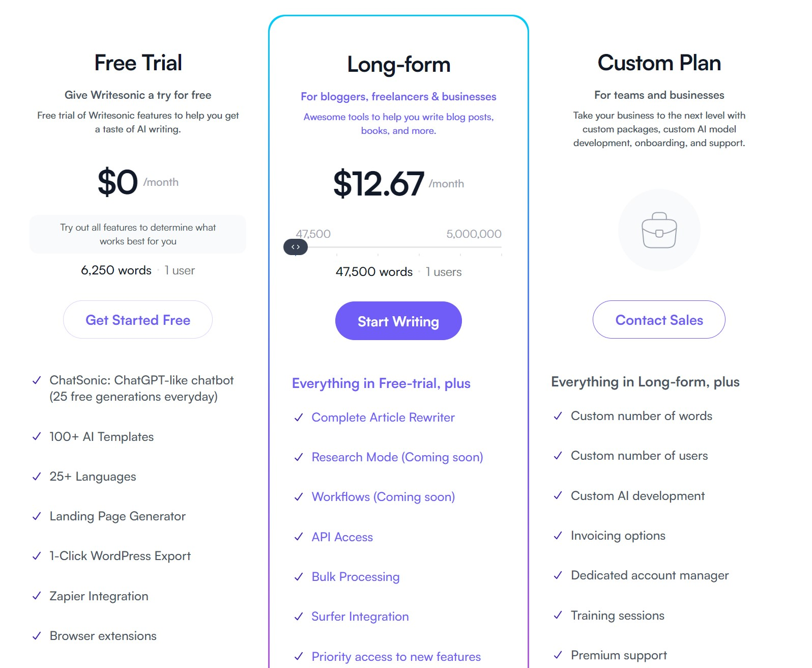Click the Contact Sales button
Image resolution: width=812 pixels, height=668 pixels.
click(x=659, y=320)
